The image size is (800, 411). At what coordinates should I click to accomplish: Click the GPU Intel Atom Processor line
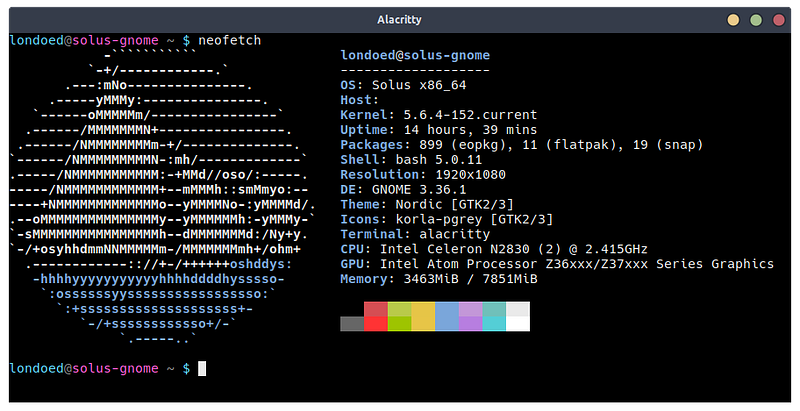pyautogui.click(x=557, y=264)
